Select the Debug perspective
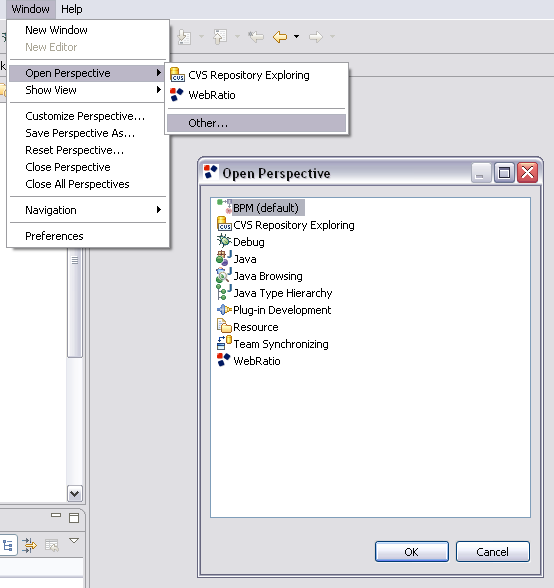Image resolution: width=554 pixels, height=588 pixels. (x=249, y=242)
